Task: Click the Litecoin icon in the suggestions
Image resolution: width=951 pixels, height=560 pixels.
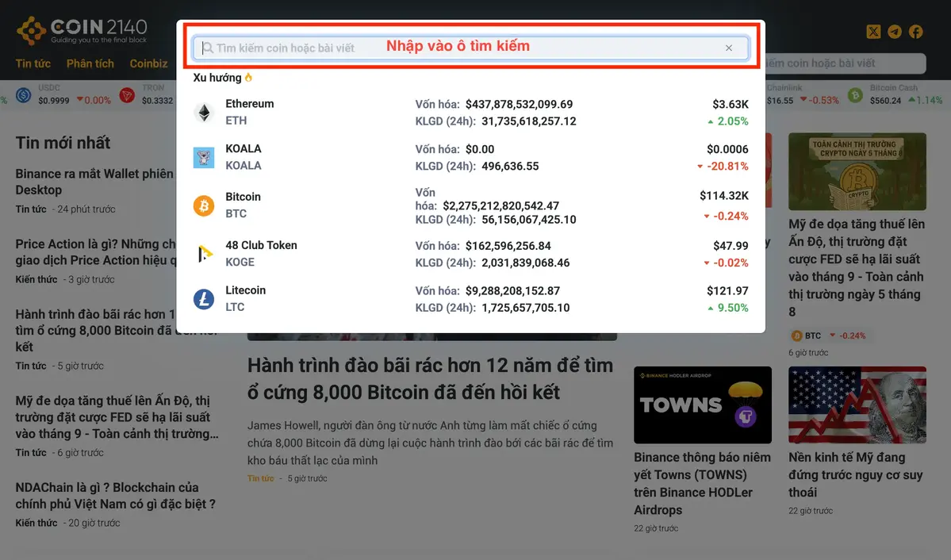Action: click(203, 297)
